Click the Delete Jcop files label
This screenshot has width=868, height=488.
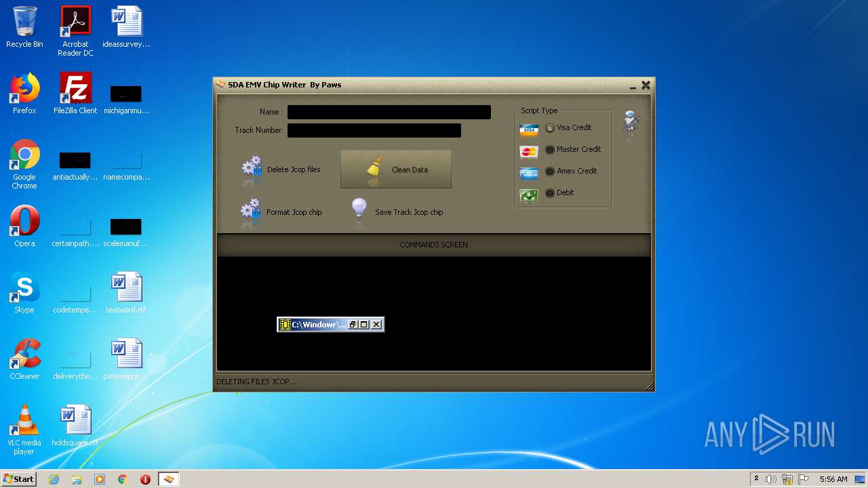pyautogui.click(x=294, y=169)
